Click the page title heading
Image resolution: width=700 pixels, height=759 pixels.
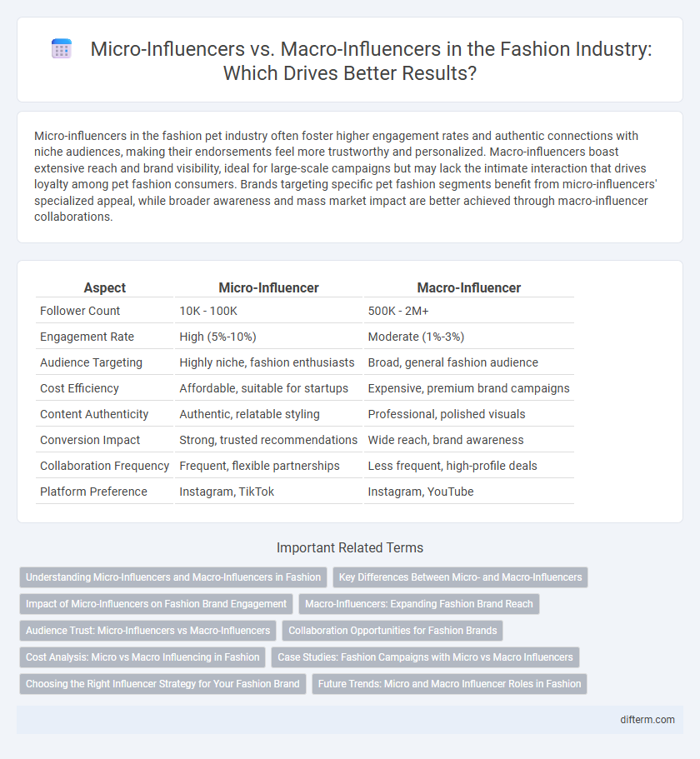(371, 61)
